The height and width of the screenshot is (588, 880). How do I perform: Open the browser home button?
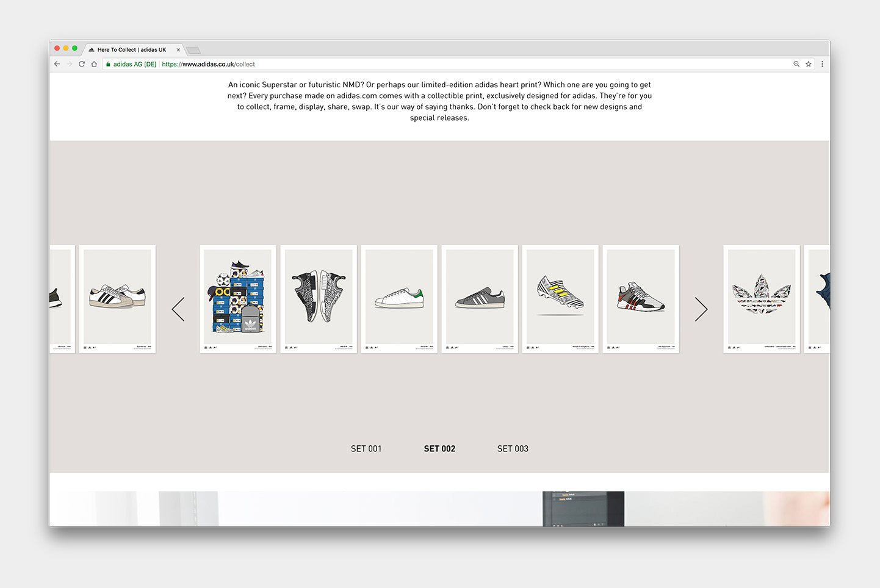click(x=94, y=64)
